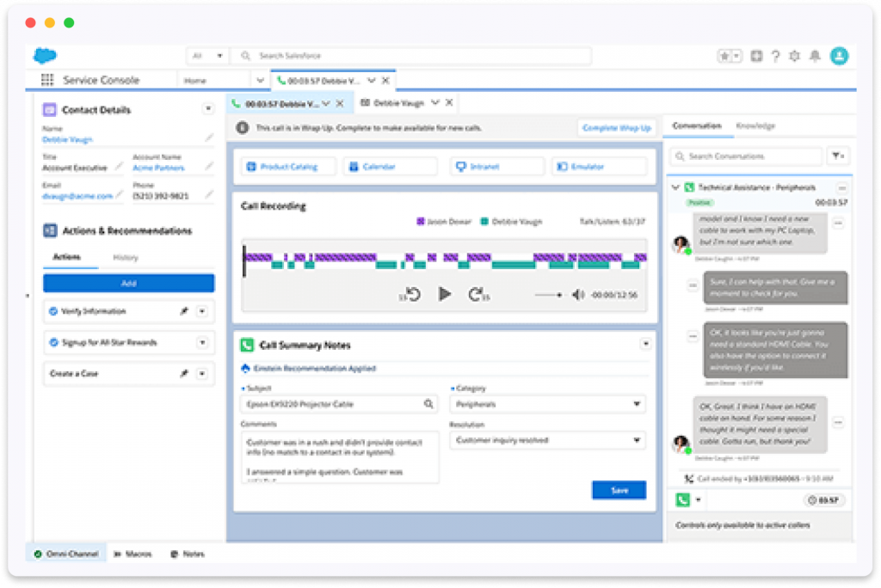Save the Call Summary Notes
This screenshot has width=881, height=588.
(x=619, y=489)
